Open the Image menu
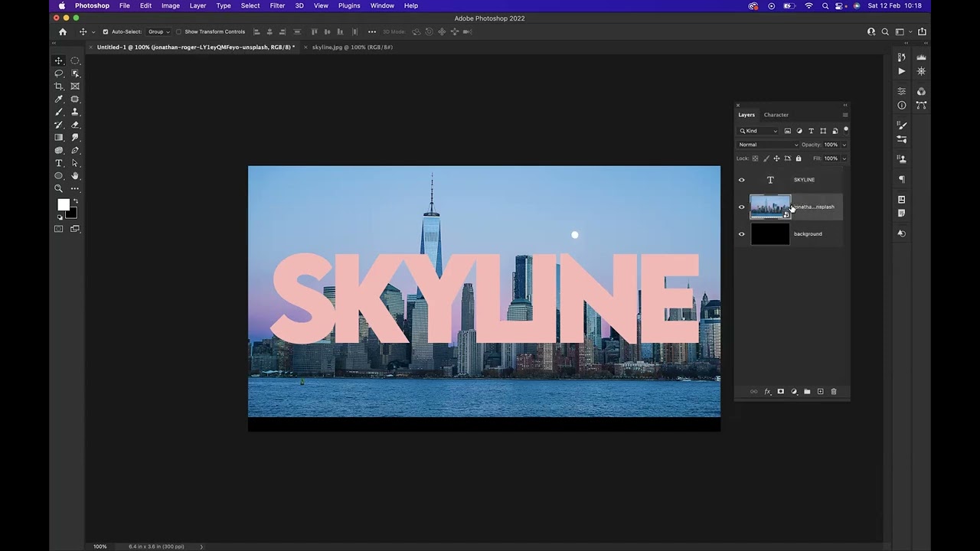This screenshot has height=551, width=980. (x=170, y=5)
